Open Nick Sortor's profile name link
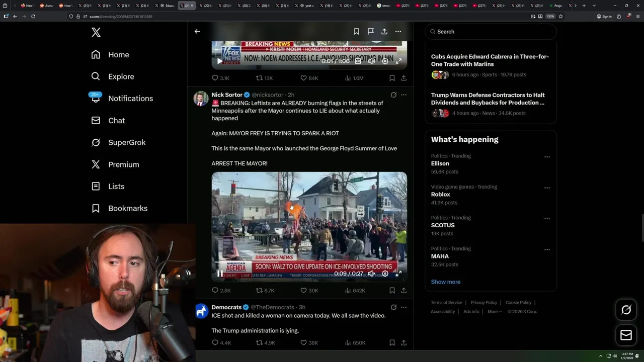This screenshot has height=362, width=644. point(227,95)
